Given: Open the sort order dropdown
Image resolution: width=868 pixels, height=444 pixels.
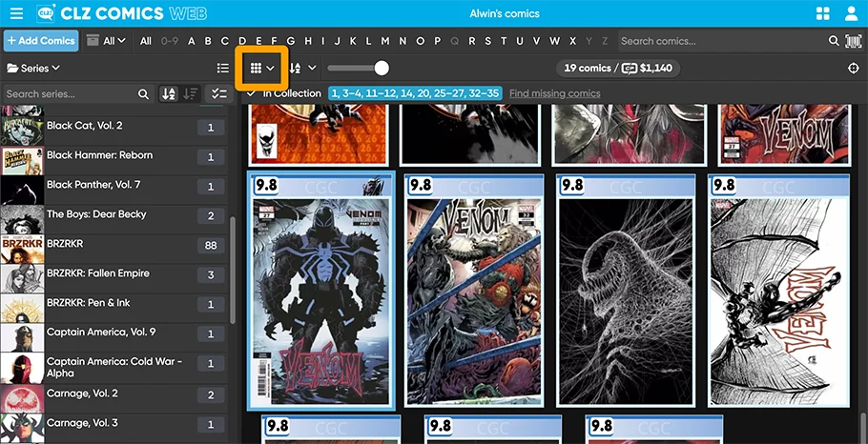Looking at the screenshot, I should (x=302, y=69).
